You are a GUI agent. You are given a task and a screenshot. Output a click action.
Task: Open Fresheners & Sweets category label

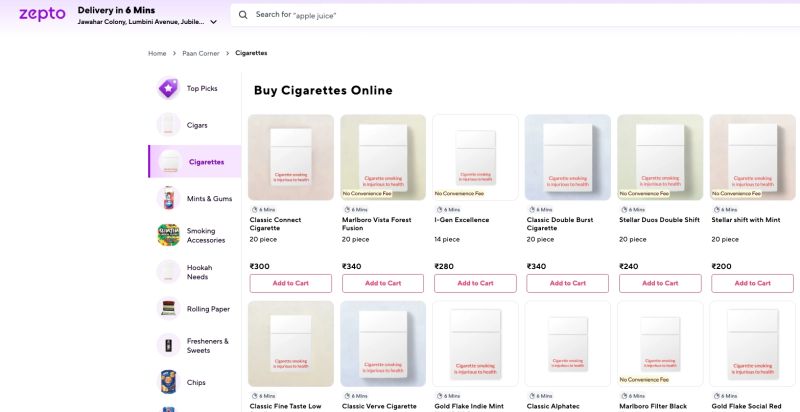point(208,345)
